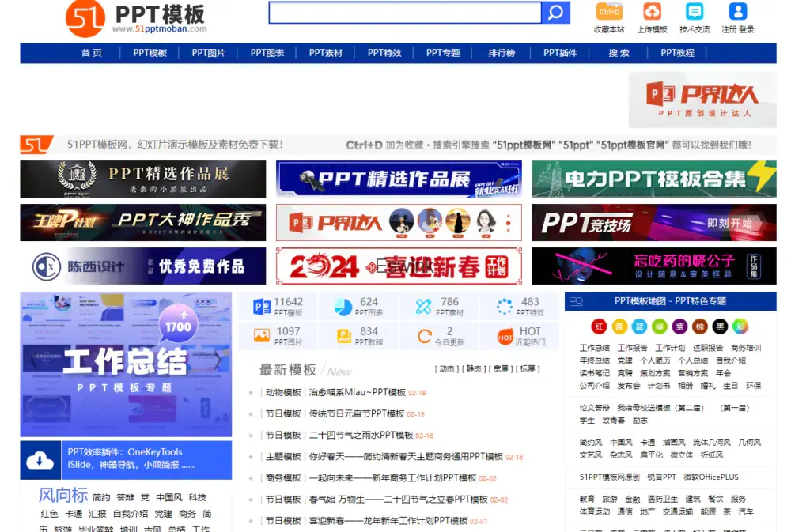Viewport: 810px width, 532px height.
Task: Click the 今日更新 refresh icon
Action: click(424, 337)
